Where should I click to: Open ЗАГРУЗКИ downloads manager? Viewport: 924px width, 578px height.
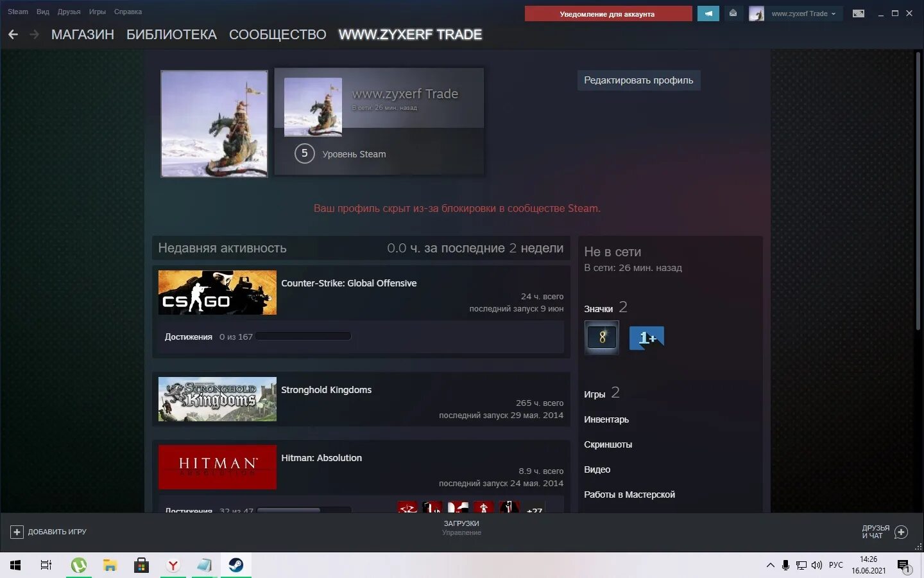(x=461, y=523)
